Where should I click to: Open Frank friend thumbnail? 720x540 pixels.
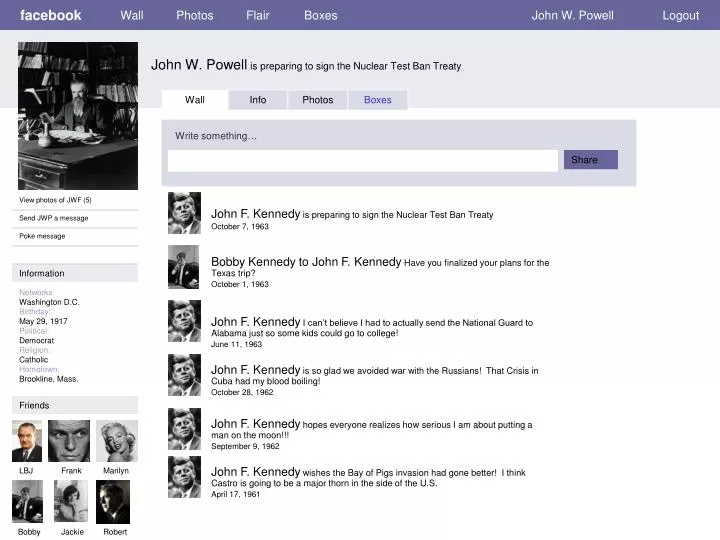click(69, 441)
